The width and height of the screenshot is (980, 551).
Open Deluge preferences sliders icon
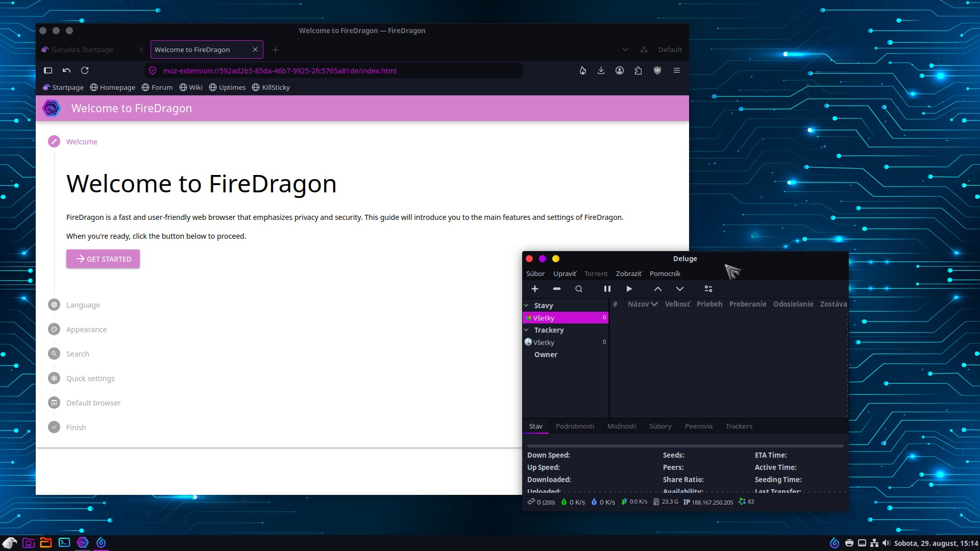click(x=708, y=289)
